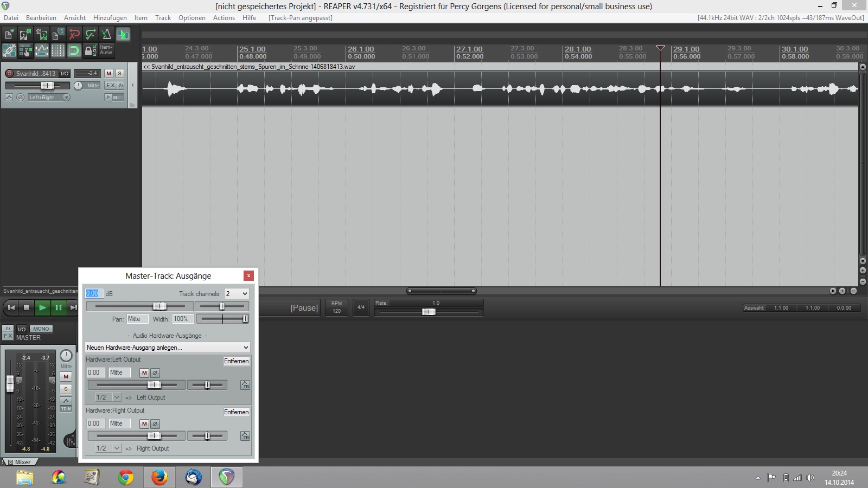The height and width of the screenshot is (488, 868).
Task: Remove Left Output with Entfernen button
Action: click(x=237, y=361)
